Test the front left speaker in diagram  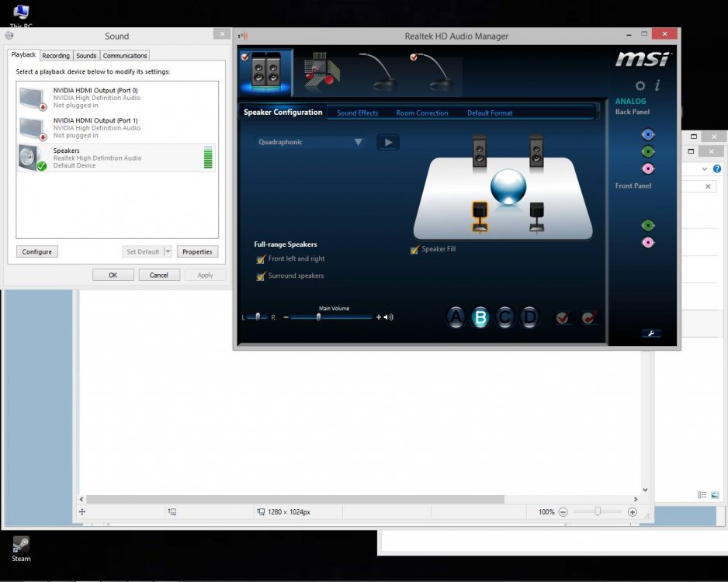pos(480,152)
